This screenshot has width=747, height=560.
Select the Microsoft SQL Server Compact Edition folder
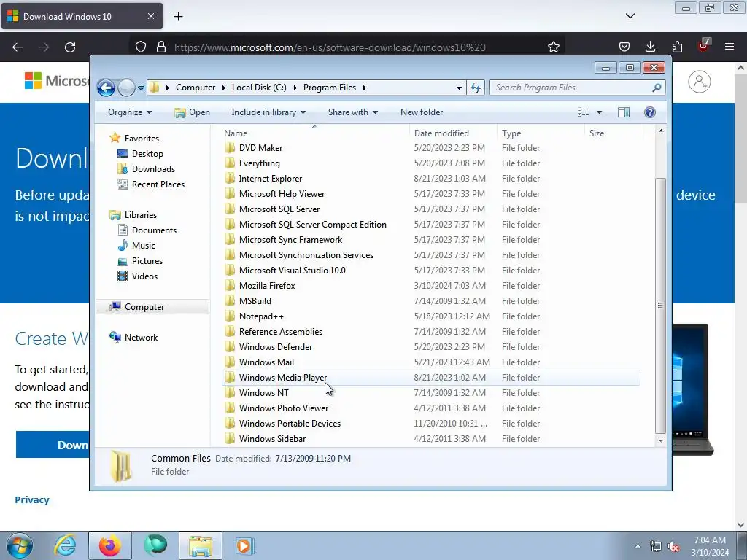click(312, 225)
